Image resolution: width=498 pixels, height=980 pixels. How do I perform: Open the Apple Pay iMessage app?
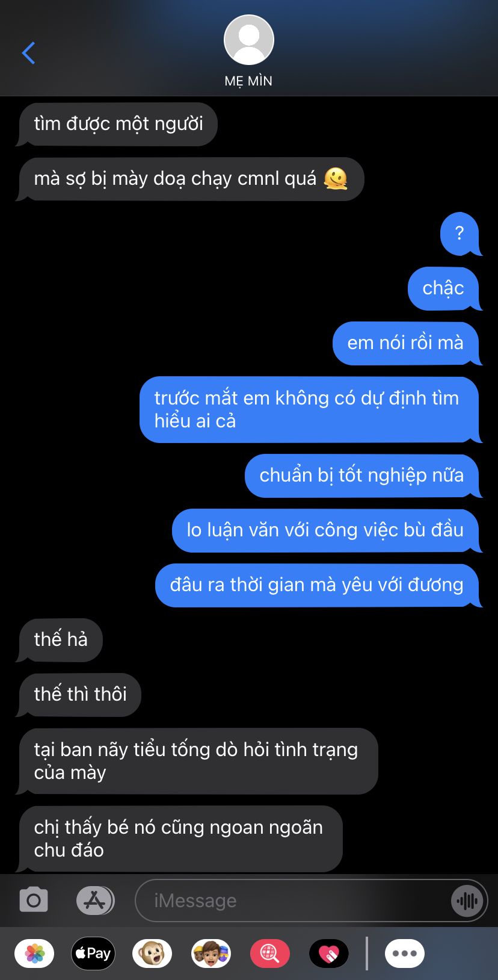pos(93,954)
